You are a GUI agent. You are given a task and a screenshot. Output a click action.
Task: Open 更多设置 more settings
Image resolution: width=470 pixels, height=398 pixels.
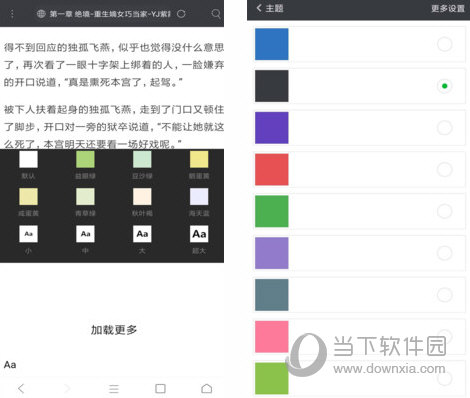pyautogui.click(x=448, y=8)
